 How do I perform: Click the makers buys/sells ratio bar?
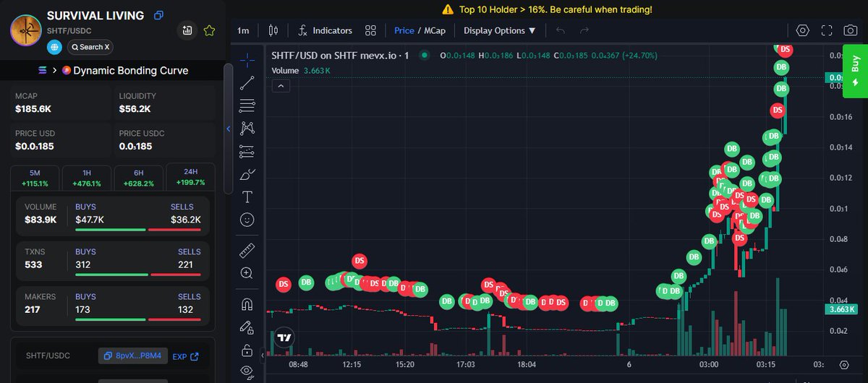(138, 319)
